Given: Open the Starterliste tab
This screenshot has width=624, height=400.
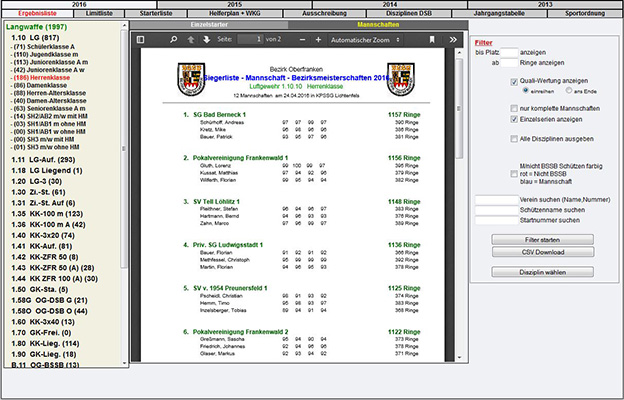Looking at the screenshot, I should pos(156,13).
